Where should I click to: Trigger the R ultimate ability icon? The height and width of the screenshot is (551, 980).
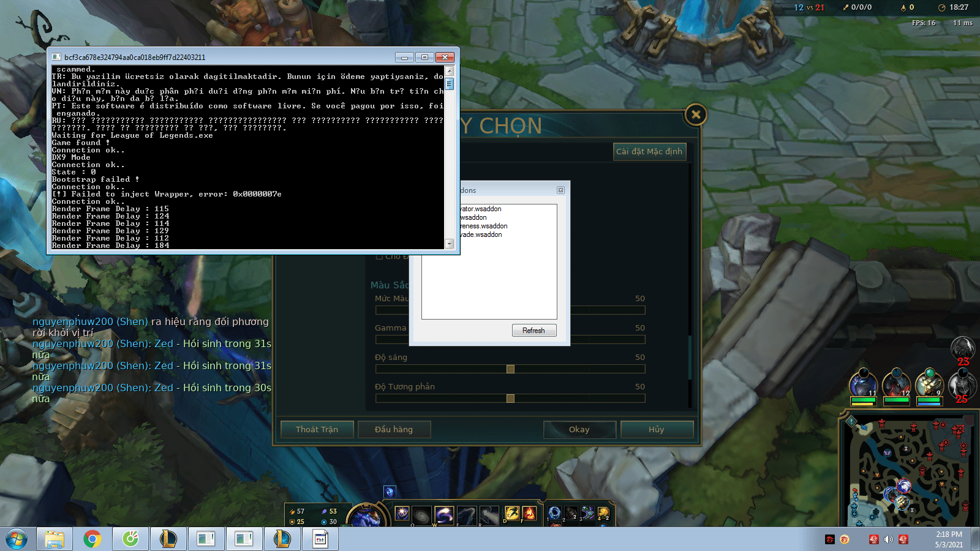click(489, 515)
